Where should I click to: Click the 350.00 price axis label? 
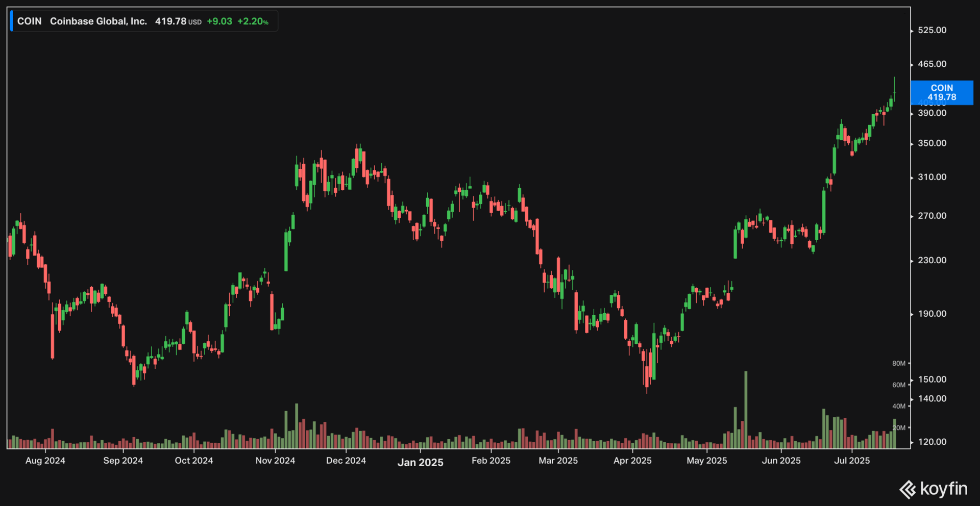(932, 143)
